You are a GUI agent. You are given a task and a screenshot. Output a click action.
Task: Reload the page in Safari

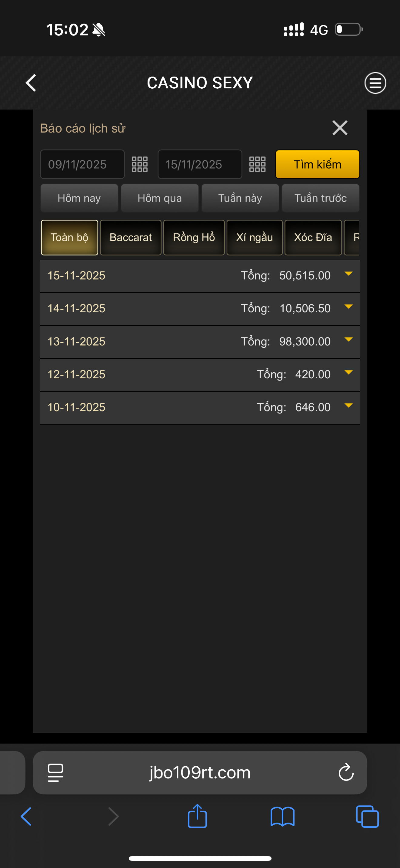tap(346, 772)
